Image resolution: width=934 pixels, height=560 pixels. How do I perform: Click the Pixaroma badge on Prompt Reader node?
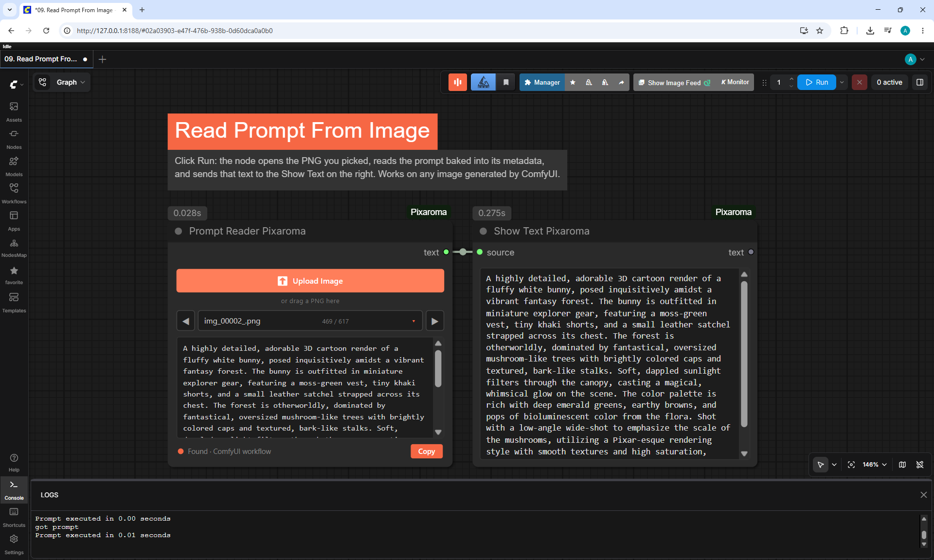pyautogui.click(x=429, y=212)
